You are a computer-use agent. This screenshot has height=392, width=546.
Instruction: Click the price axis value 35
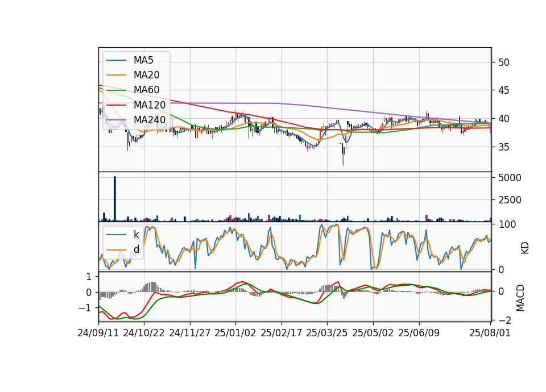(504, 147)
